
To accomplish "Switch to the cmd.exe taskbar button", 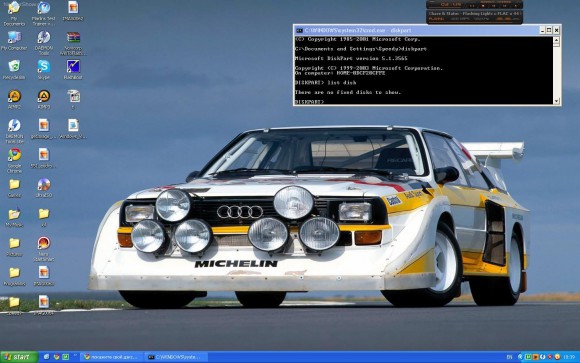I will (176, 357).
